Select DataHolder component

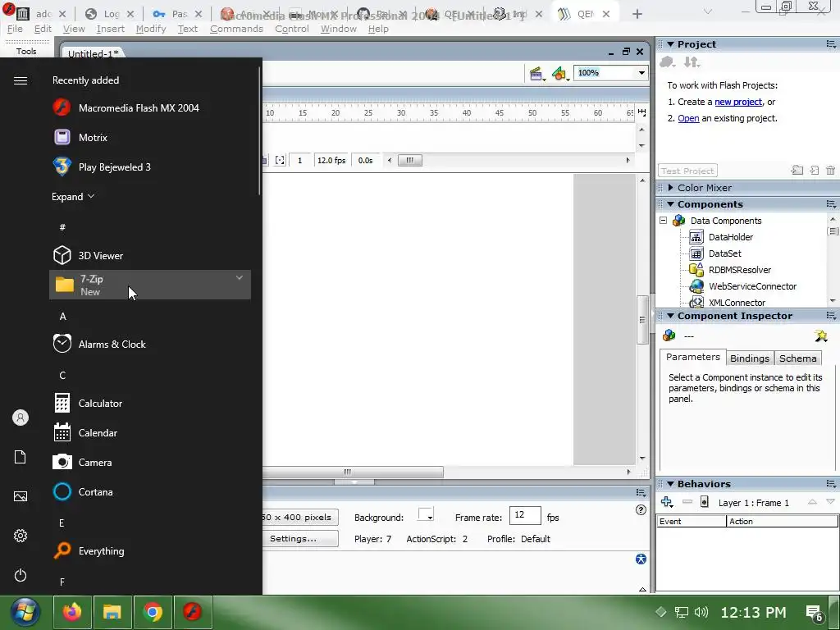tap(731, 237)
